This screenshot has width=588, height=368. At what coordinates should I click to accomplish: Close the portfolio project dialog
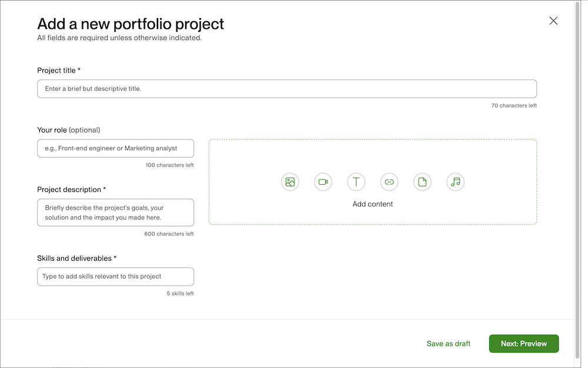pyautogui.click(x=553, y=20)
